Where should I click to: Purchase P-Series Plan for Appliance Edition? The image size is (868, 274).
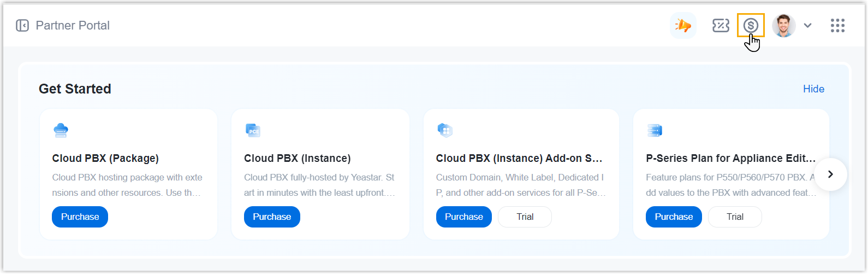point(674,217)
